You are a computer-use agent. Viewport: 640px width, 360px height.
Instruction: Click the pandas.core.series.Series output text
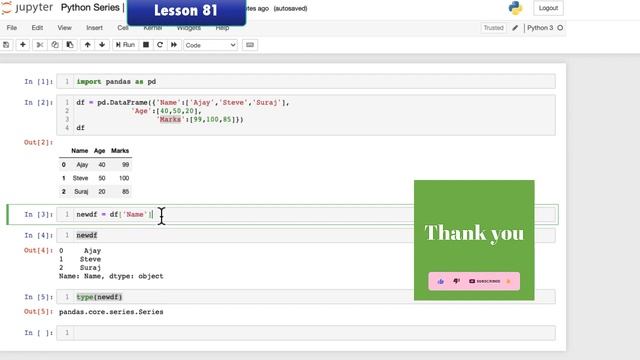[x=111, y=312]
